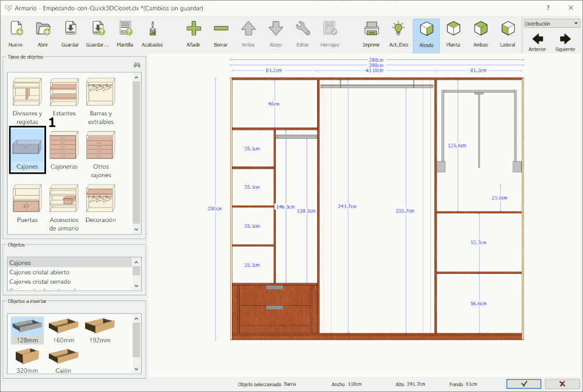Select the center hanging bar
Viewport: 583px width, 392px height.
377,86
